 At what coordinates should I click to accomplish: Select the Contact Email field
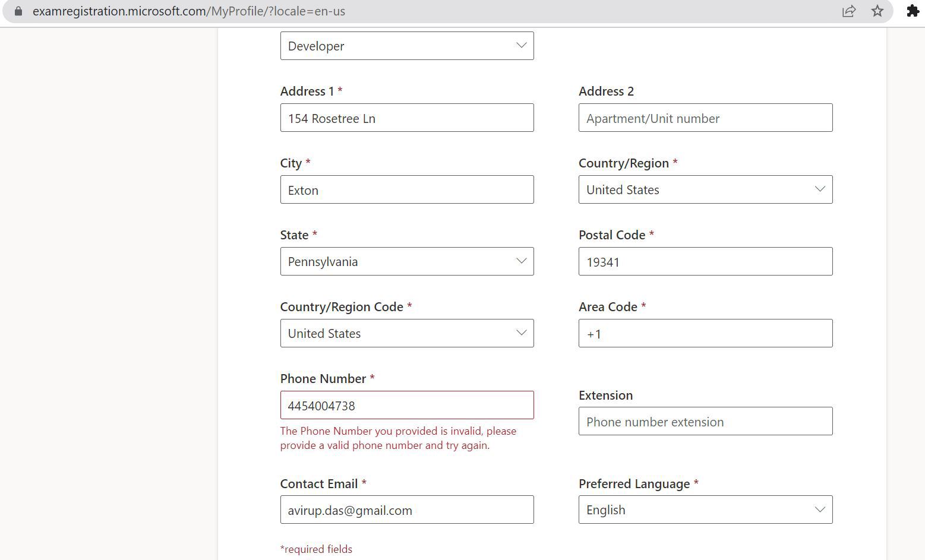pos(406,510)
